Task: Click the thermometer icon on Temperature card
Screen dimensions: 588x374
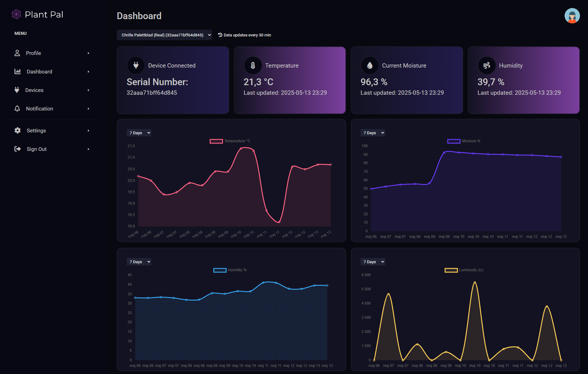Action: pyautogui.click(x=253, y=65)
